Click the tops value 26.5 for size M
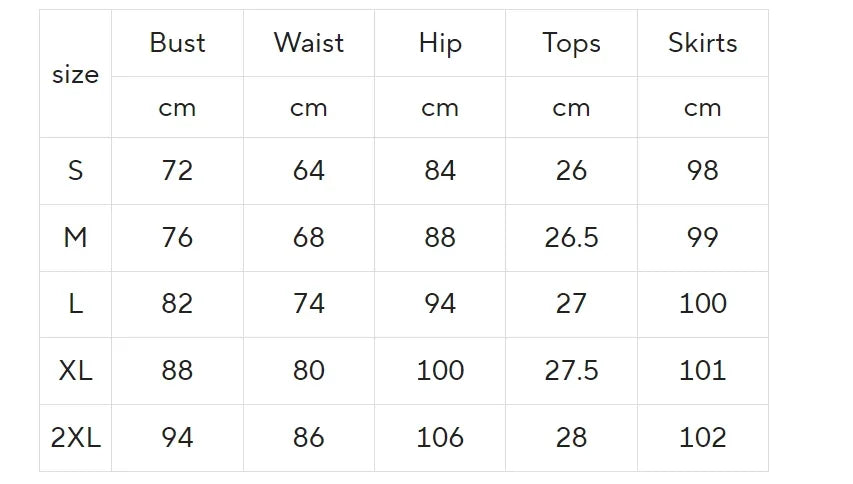This screenshot has height=484, width=853. click(571, 238)
